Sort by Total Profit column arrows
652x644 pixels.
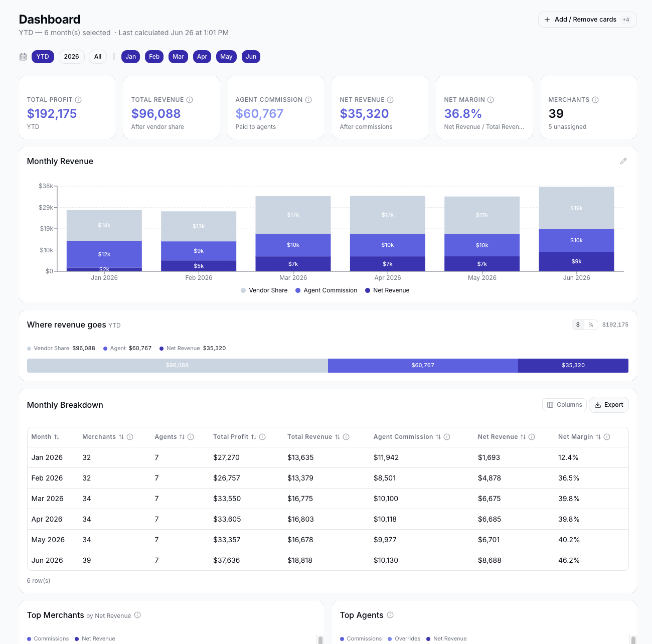coord(254,437)
